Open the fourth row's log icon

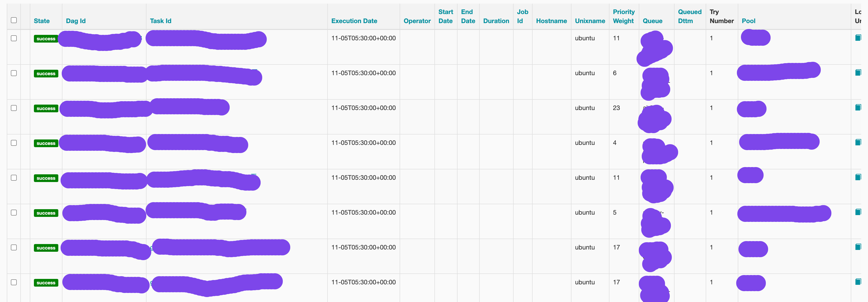click(858, 142)
